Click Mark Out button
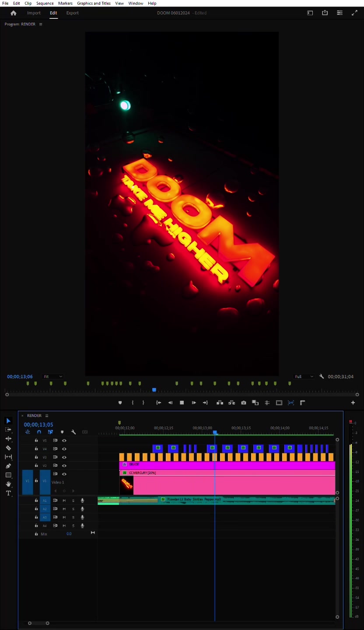Viewport: 364px width, 630px height. (x=143, y=402)
